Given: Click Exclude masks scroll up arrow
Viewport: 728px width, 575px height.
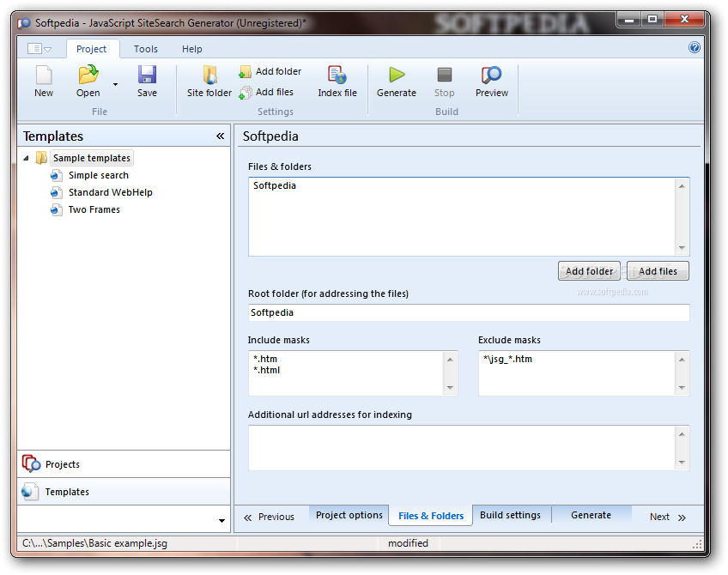Looking at the screenshot, I should (682, 360).
